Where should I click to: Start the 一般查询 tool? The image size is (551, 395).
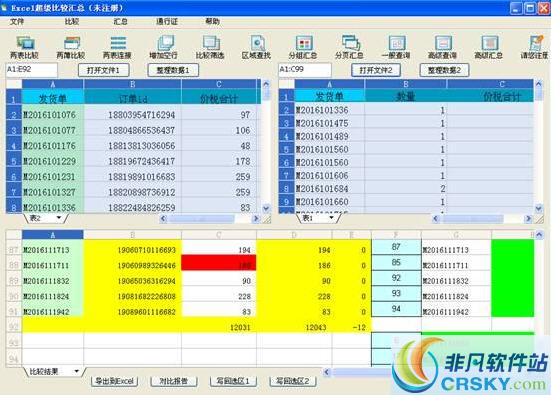tap(396, 47)
